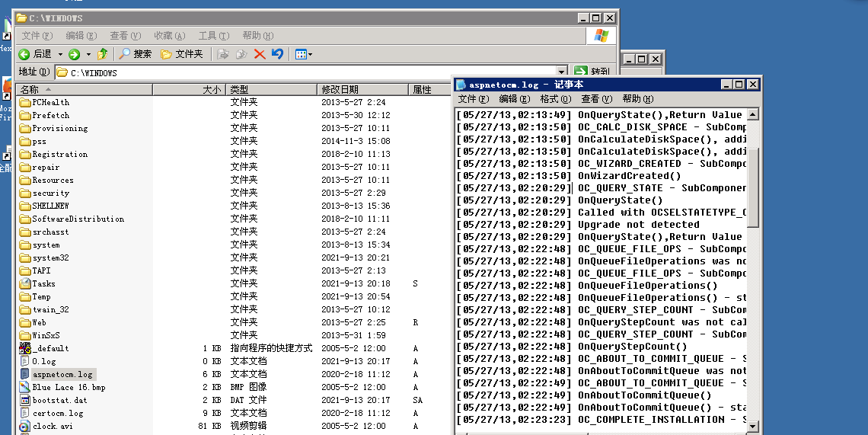Select the SHELLNEW folder

click(x=45, y=206)
